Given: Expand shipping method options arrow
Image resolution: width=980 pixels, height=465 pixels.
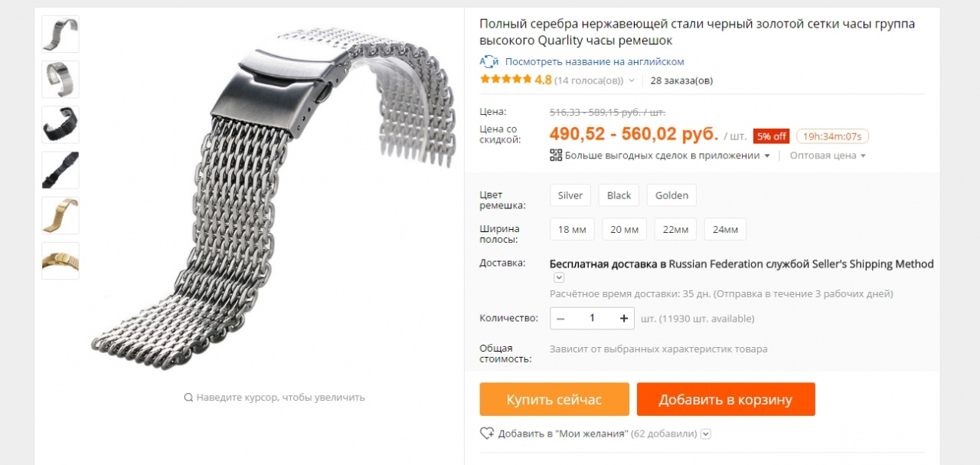Looking at the screenshot, I should pyautogui.click(x=559, y=277).
